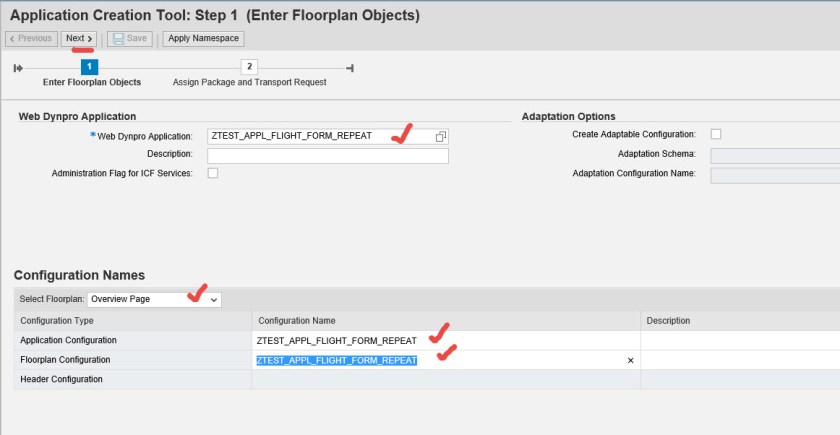Click the Save button with disk icon

pyautogui.click(x=130, y=39)
